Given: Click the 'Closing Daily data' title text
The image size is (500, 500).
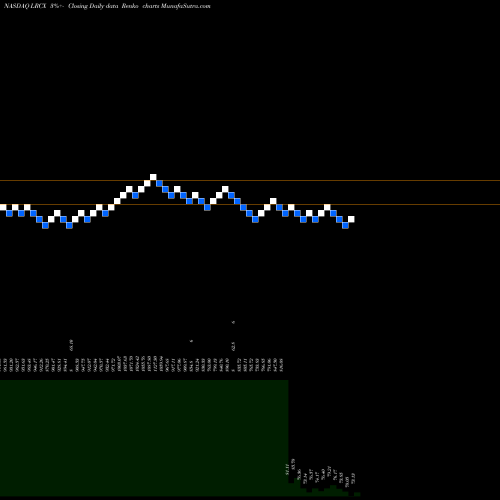Looking at the screenshot, I should 93,6.
